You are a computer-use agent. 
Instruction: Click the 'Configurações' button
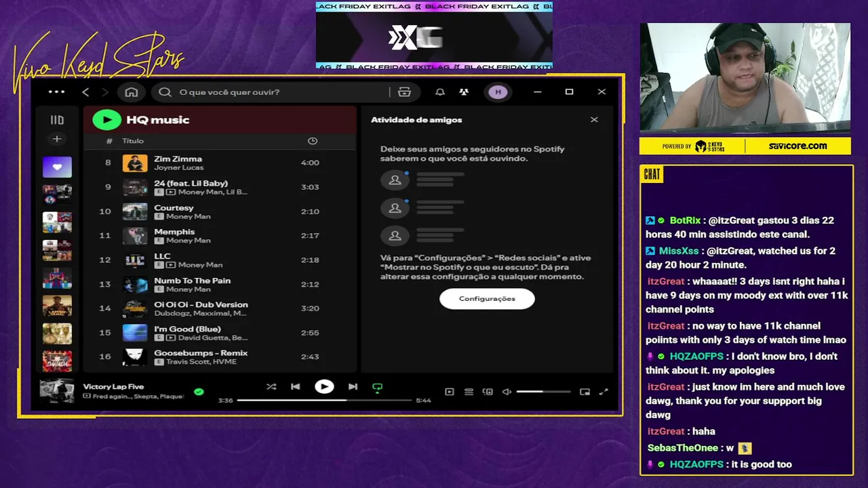point(487,299)
